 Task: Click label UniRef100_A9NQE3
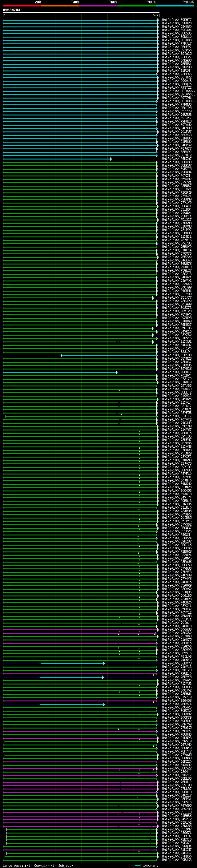click(177, 121)
